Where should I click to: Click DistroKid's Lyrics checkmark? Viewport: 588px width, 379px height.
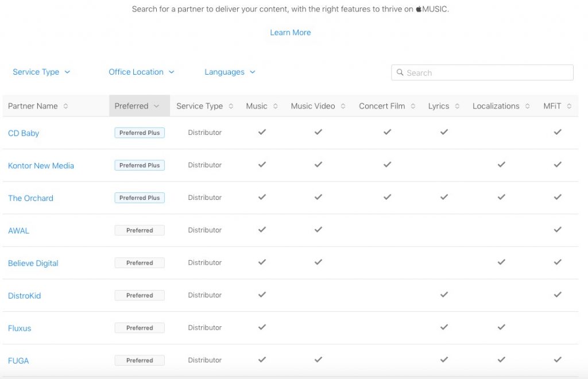coord(444,295)
